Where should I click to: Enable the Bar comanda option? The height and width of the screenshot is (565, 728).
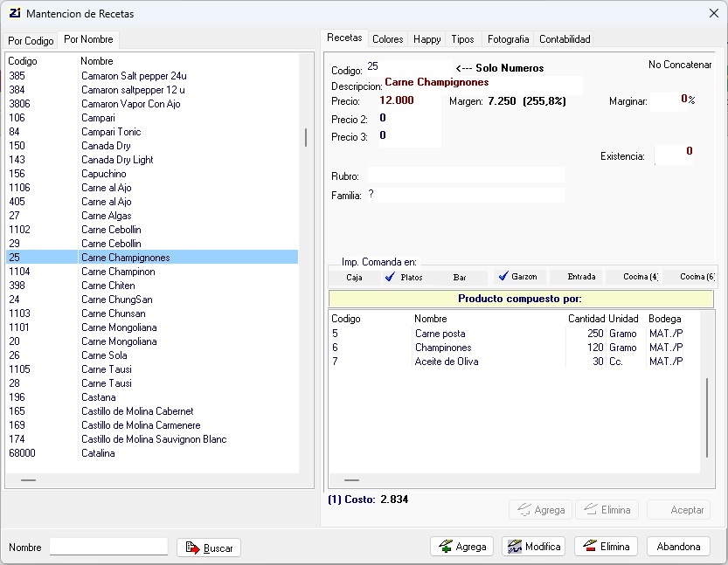click(459, 278)
